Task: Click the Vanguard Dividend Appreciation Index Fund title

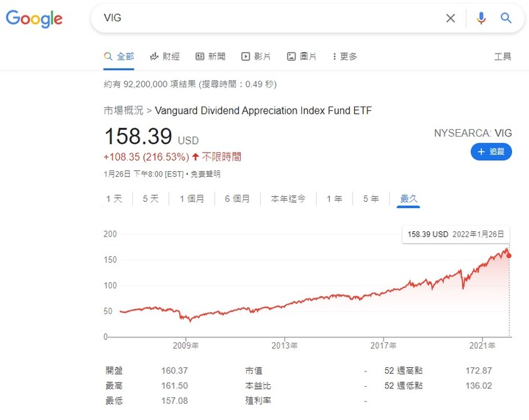Action: [x=263, y=110]
